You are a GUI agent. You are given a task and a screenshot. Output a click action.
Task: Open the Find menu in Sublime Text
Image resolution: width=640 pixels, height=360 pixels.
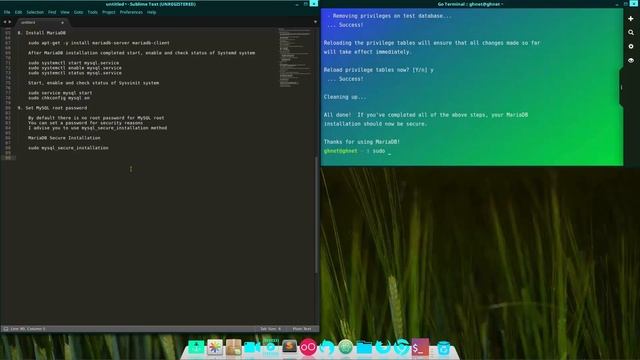click(52, 12)
